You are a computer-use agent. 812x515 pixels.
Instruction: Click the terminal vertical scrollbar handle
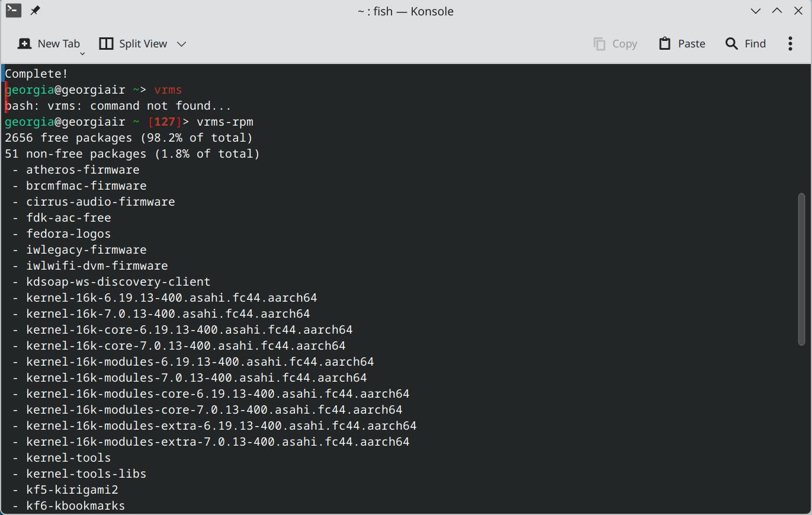(x=801, y=268)
